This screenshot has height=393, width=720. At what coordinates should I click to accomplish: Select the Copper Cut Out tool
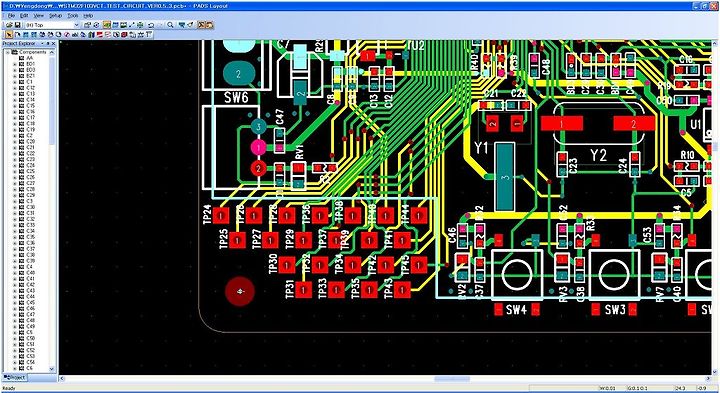click(x=34, y=34)
